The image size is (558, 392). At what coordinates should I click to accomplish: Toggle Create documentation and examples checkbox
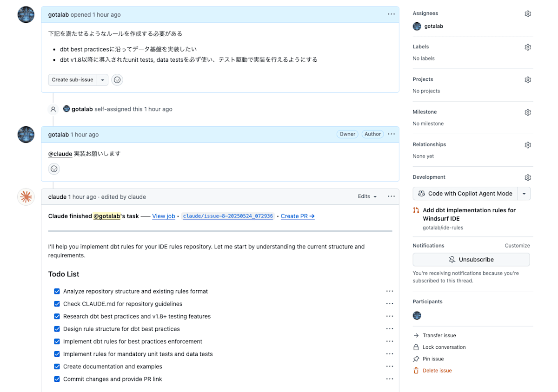pos(57,366)
